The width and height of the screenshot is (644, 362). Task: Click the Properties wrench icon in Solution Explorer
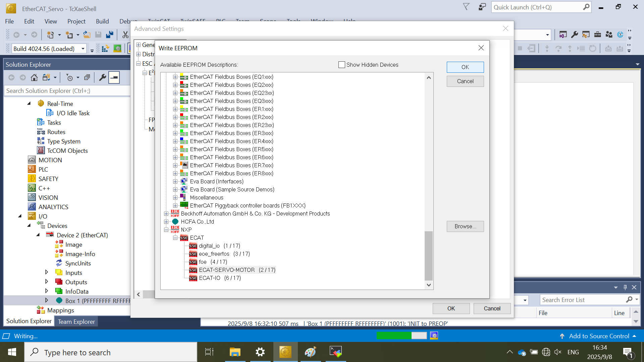[x=103, y=78]
